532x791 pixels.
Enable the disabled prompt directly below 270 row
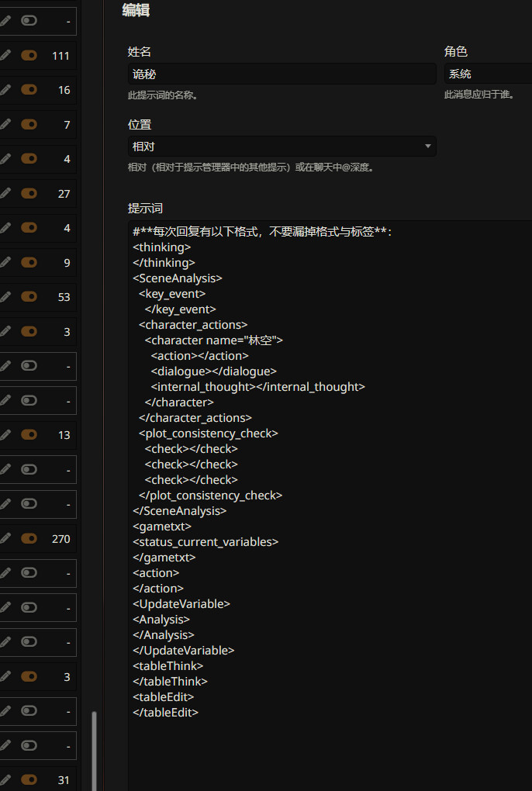tap(29, 573)
